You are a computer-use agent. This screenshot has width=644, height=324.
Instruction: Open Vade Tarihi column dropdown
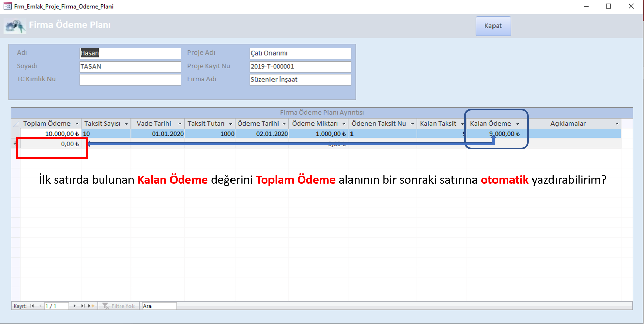(x=180, y=124)
